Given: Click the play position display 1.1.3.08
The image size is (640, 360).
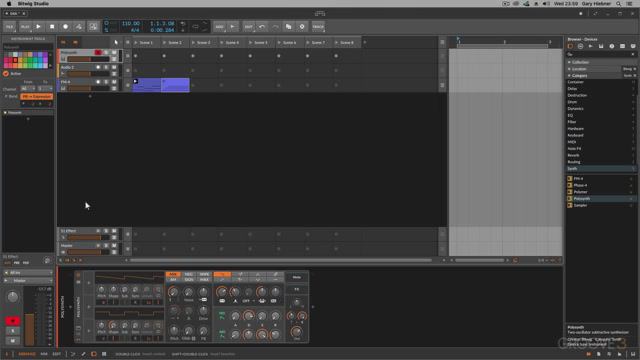Looking at the screenshot, I should 162,24.
